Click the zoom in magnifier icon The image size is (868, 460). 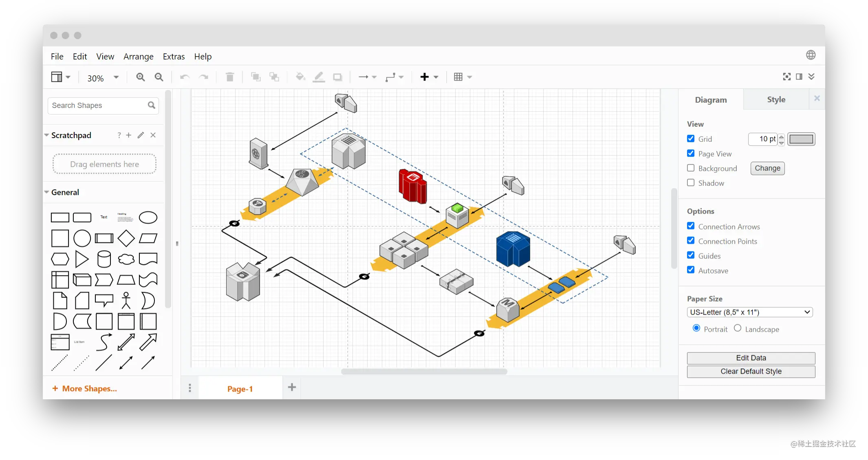click(x=141, y=77)
